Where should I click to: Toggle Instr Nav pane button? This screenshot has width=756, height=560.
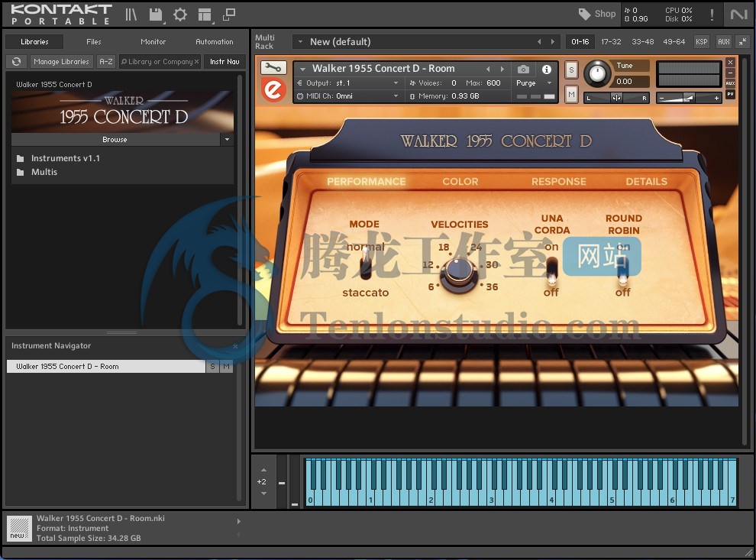click(x=225, y=61)
